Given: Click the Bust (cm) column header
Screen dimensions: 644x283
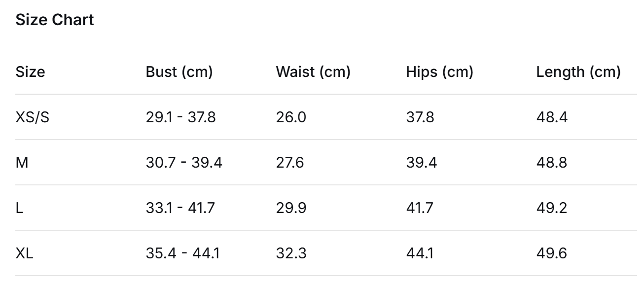Looking at the screenshot, I should tap(179, 72).
